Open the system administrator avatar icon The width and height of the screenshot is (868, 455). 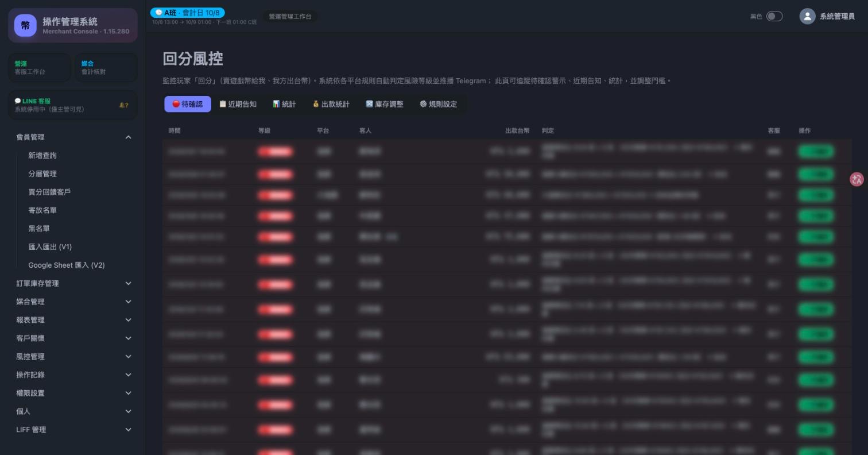click(x=807, y=16)
